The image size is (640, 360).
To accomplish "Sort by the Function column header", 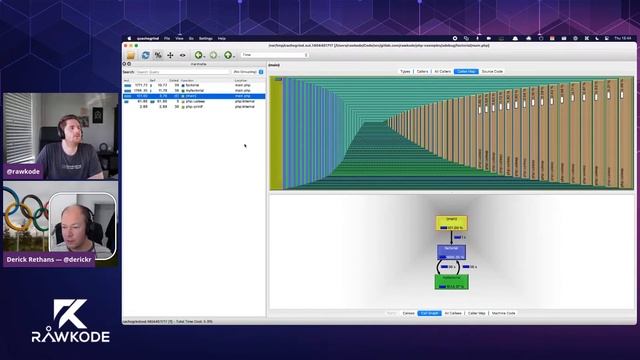I will pos(187,80).
